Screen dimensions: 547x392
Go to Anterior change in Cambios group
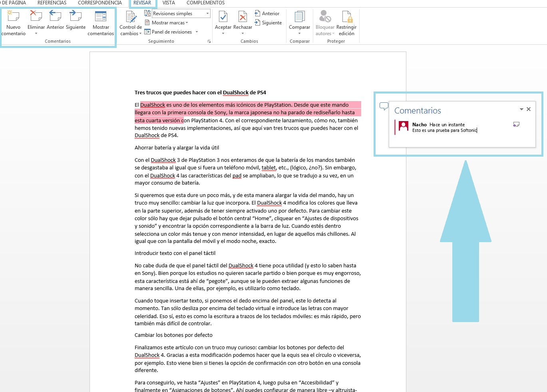[267, 14]
